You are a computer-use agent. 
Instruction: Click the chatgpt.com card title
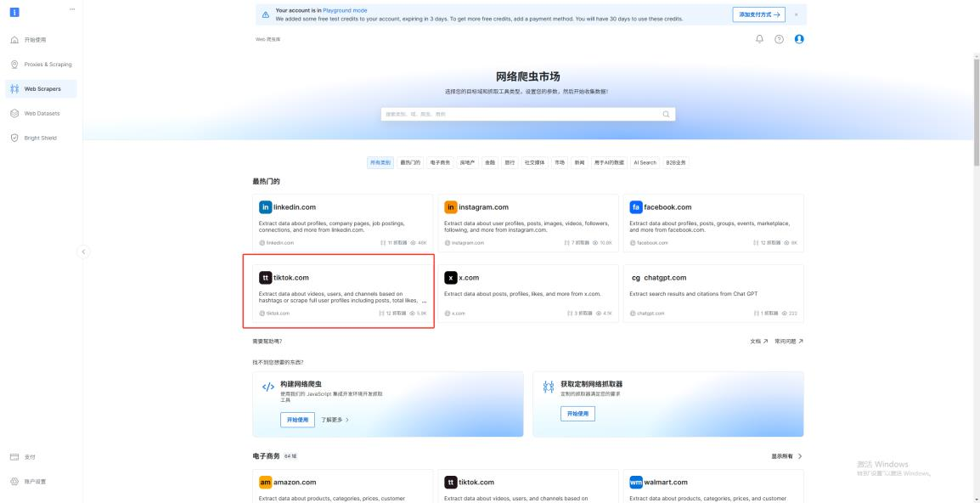pyautogui.click(x=665, y=278)
